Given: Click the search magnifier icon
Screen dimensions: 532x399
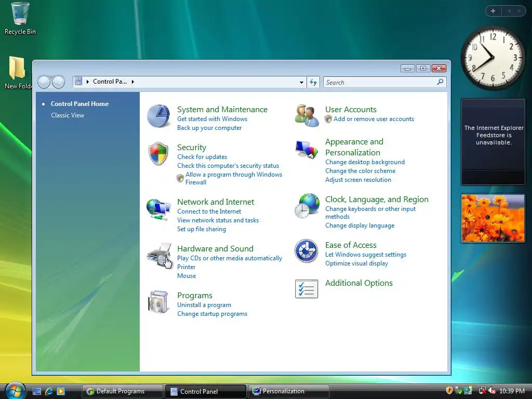Looking at the screenshot, I should click(440, 82).
